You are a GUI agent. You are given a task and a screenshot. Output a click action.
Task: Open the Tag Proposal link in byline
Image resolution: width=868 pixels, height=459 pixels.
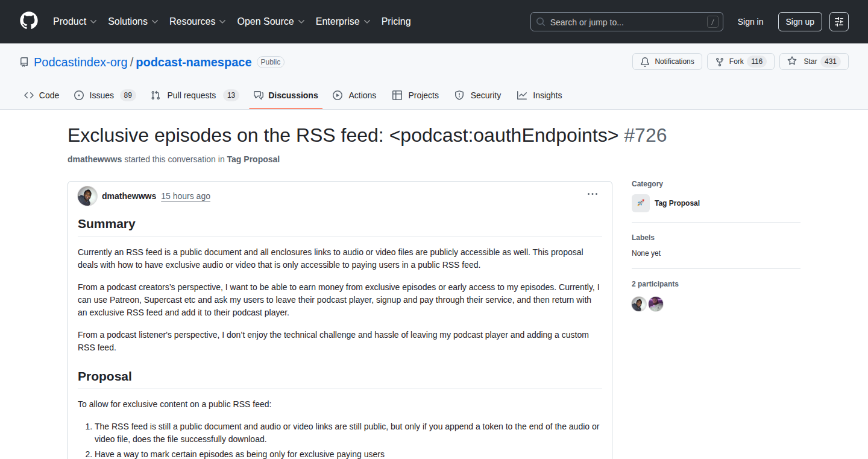click(253, 159)
